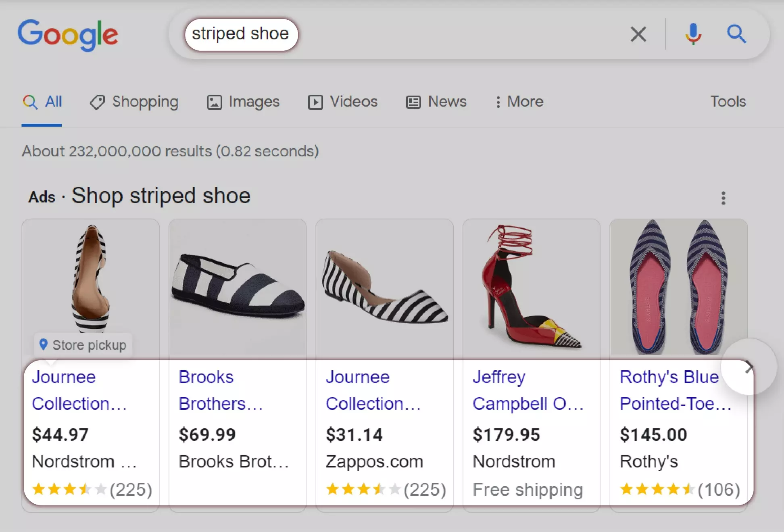Click the 'Shop striped shoe' heading

point(161,196)
